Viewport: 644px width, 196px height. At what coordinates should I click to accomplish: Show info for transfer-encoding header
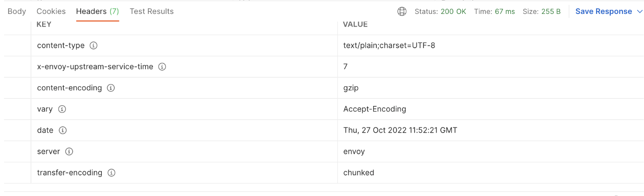tap(112, 173)
